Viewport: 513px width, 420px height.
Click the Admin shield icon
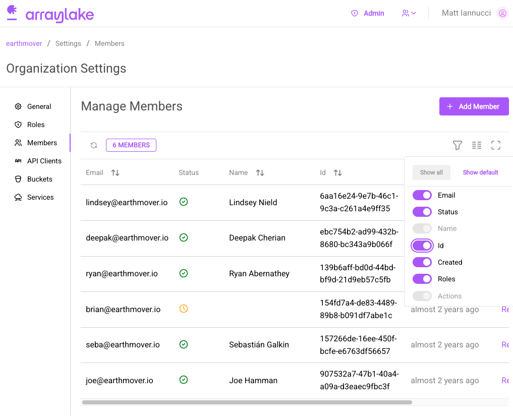pyautogui.click(x=354, y=13)
